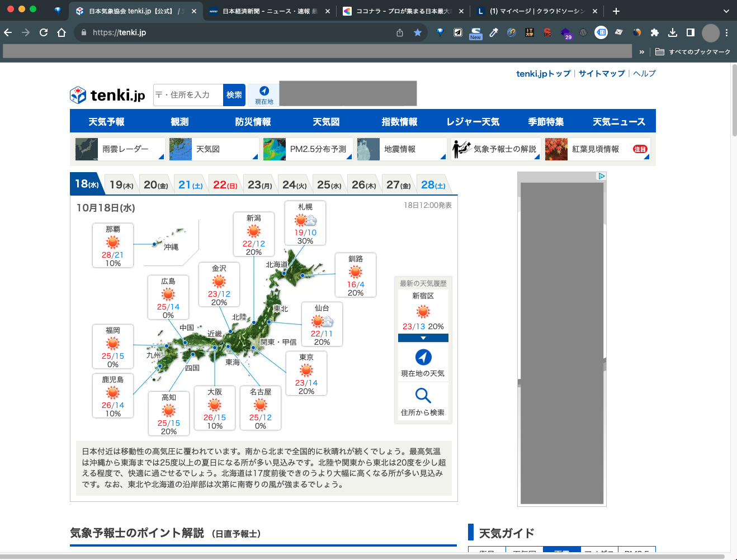737x560 pixels.
Task: Expand hidden bookmarks with double chevron
Action: coord(641,52)
